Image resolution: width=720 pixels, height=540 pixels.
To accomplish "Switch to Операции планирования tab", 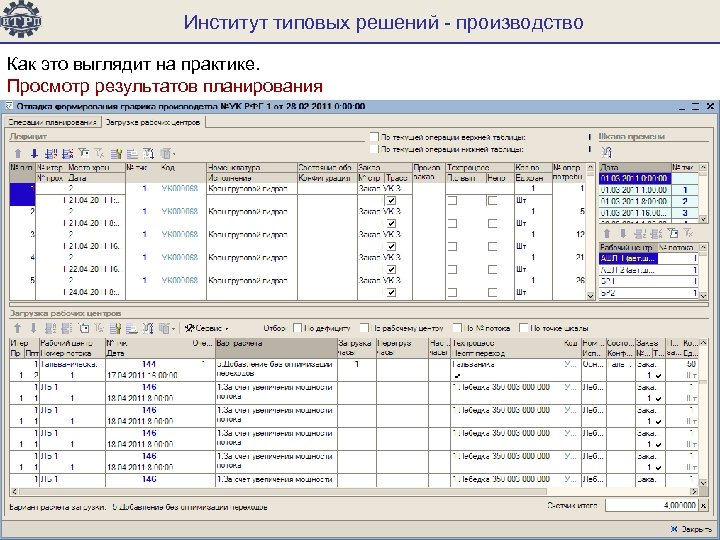I will (53, 122).
